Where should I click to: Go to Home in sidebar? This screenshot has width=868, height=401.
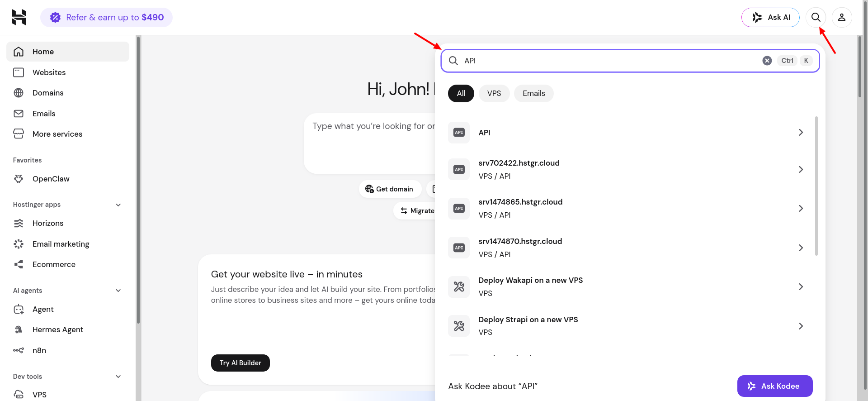click(68, 52)
